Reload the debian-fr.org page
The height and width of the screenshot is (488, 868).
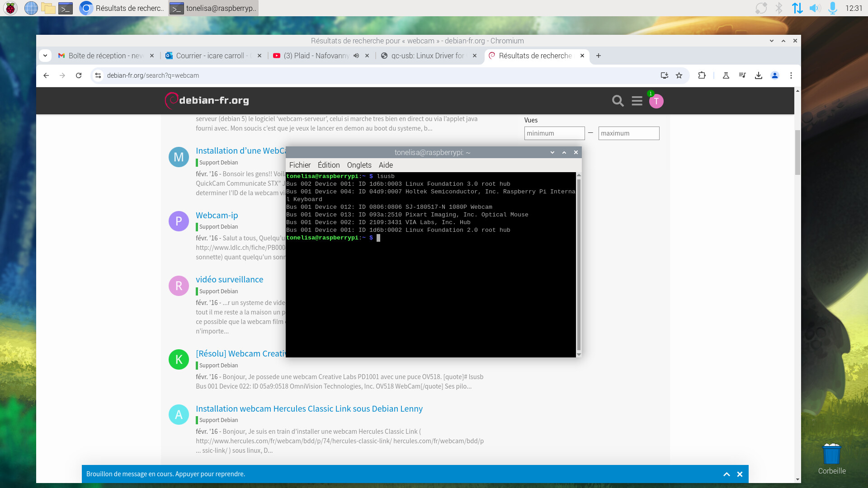pos(79,75)
